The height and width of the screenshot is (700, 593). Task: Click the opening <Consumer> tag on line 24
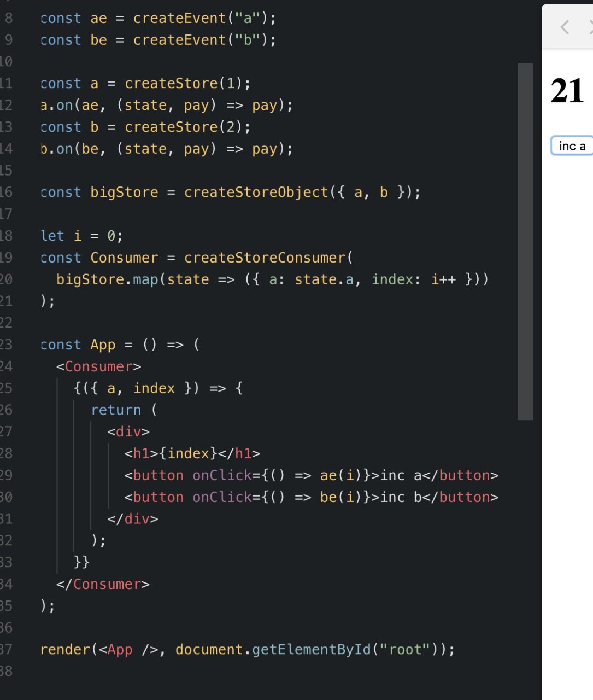pyautogui.click(x=98, y=366)
